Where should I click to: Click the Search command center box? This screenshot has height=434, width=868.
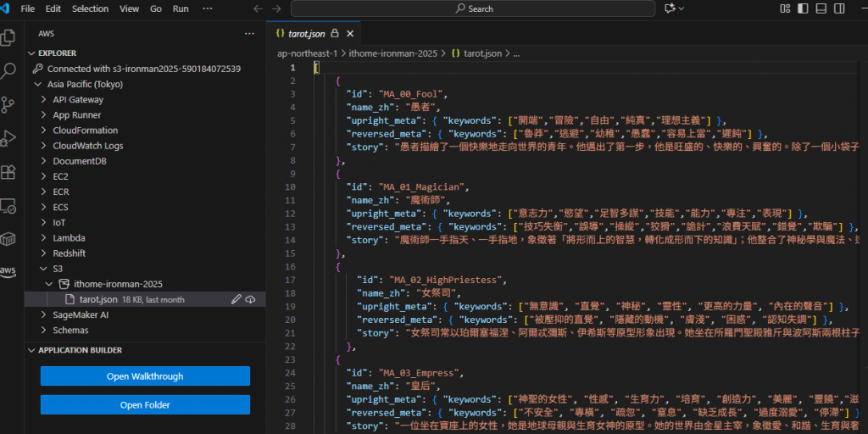point(473,8)
